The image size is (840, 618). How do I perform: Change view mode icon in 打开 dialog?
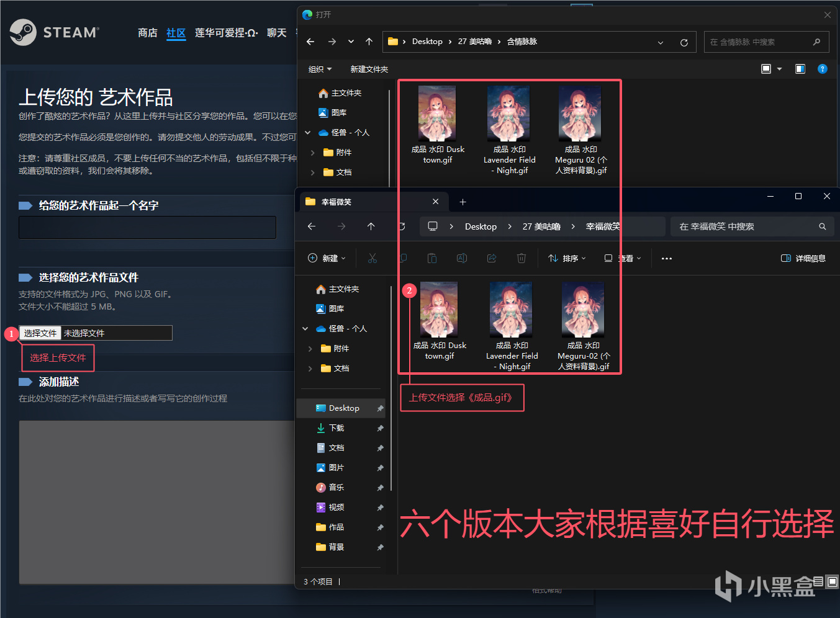[766, 69]
